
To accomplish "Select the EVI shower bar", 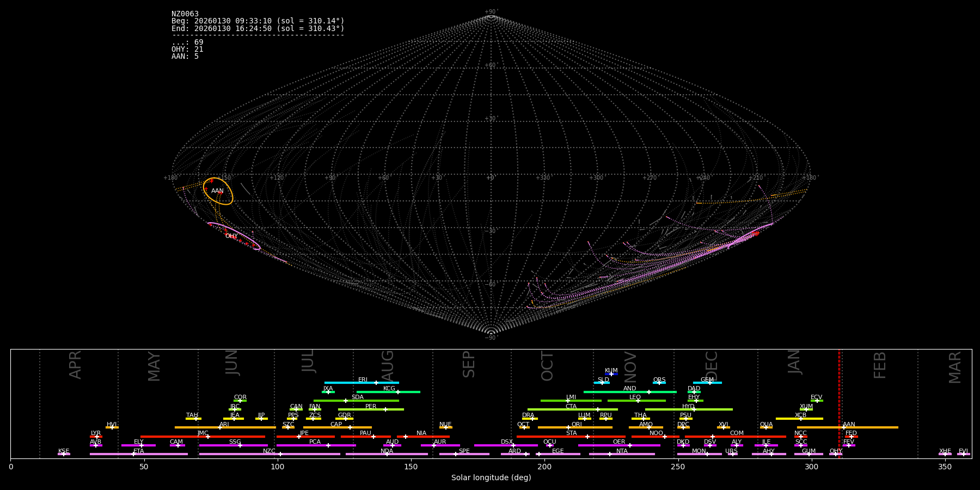I will [x=963, y=454].
